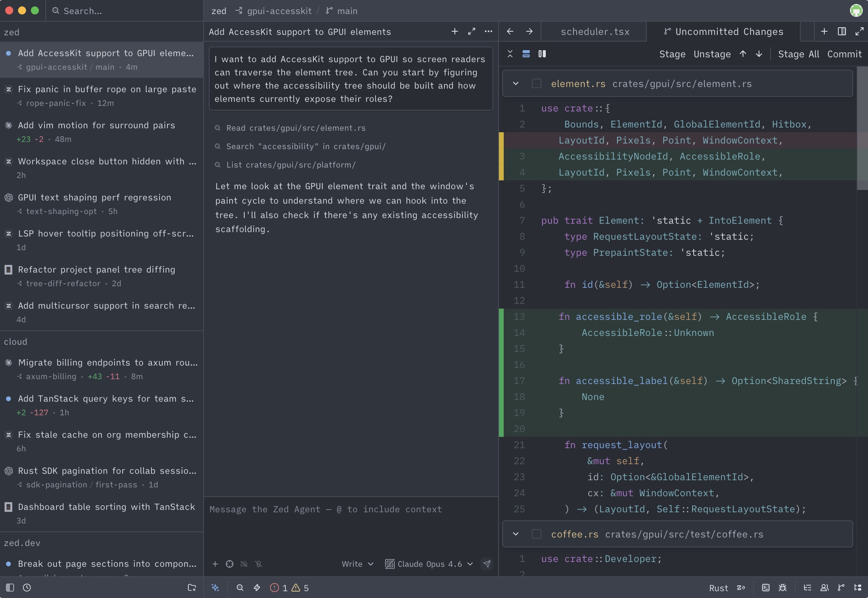This screenshot has height=598, width=868.
Task: Toggle the crossed-out pin icon below the message box
Action: [258, 564]
